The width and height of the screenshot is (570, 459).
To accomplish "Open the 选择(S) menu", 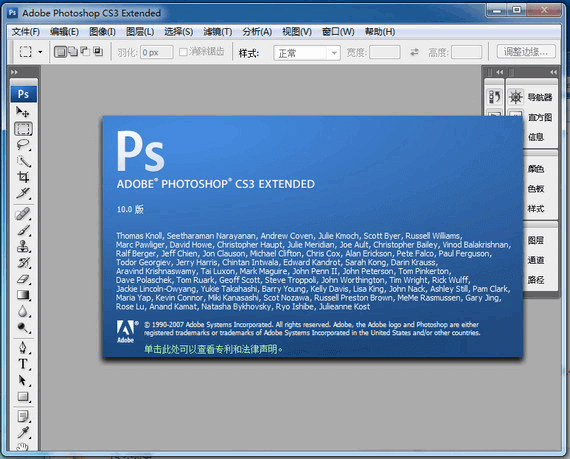I will point(178,32).
